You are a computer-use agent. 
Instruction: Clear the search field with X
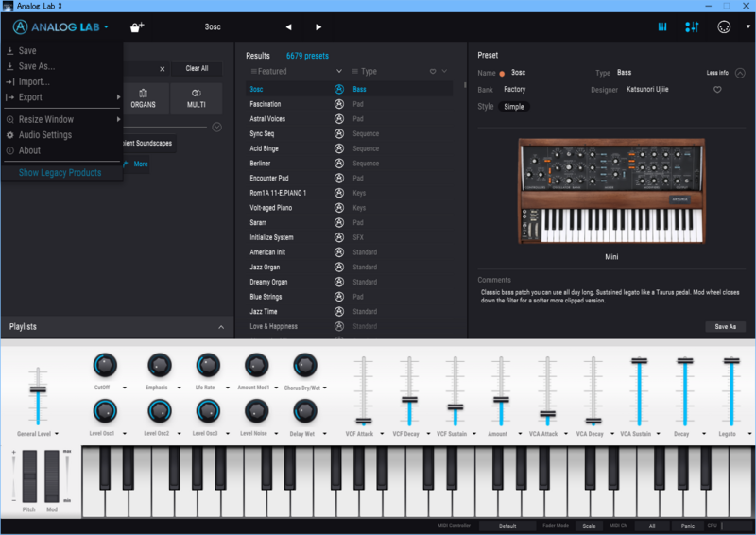tap(162, 69)
